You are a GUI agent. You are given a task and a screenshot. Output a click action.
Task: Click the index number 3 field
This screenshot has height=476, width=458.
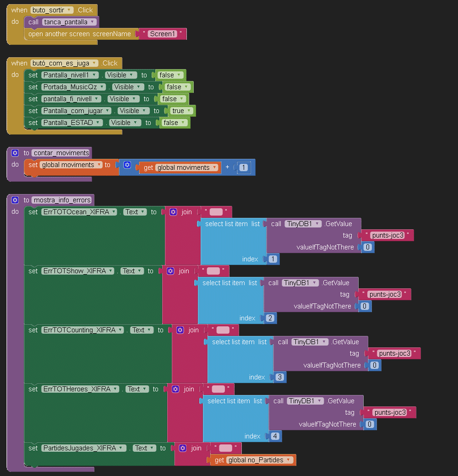279,377
